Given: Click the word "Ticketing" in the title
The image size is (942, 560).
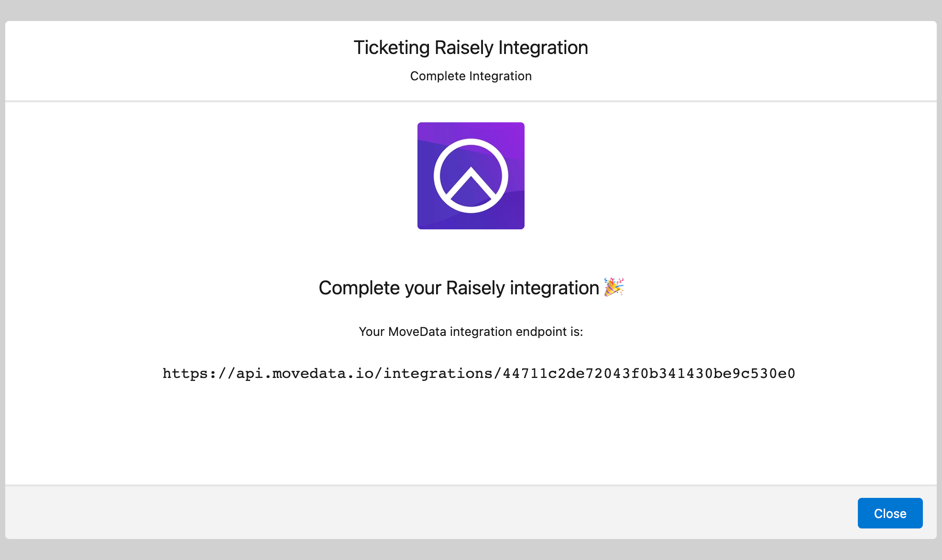Looking at the screenshot, I should tap(392, 48).
